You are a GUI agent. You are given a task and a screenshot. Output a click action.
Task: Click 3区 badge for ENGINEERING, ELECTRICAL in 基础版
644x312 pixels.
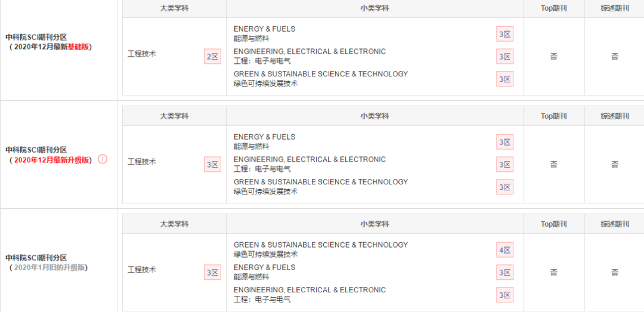(505, 57)
